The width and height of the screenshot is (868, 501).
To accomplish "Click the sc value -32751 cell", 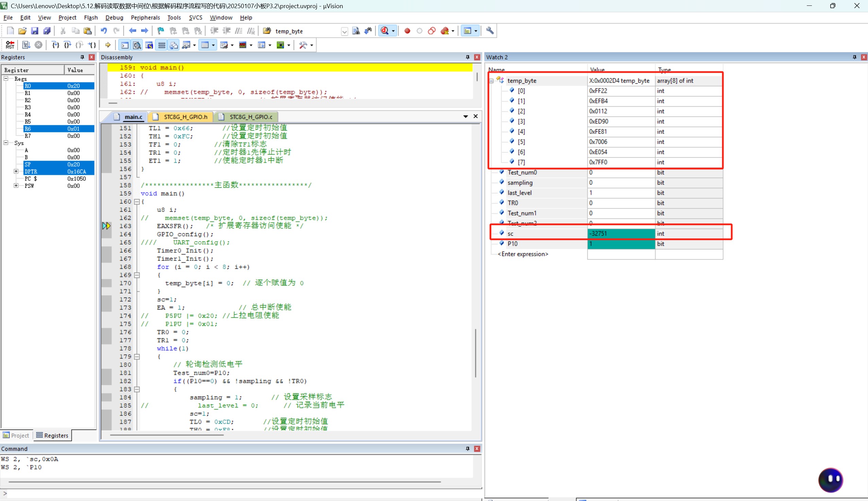I will (621, 234).
